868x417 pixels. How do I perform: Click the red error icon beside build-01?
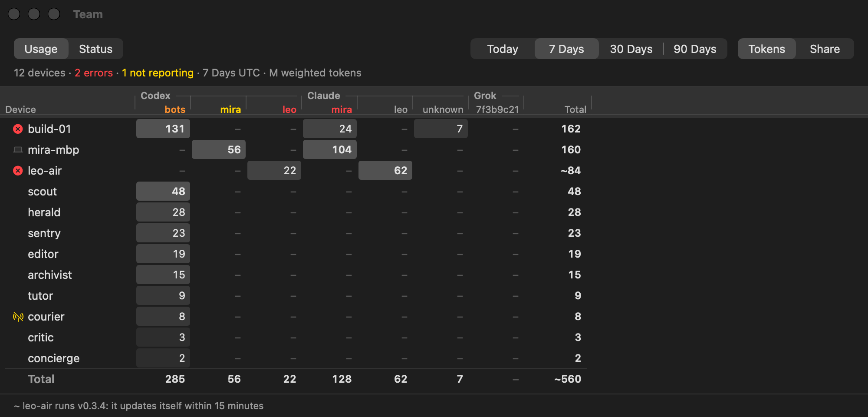click(18, 129)
